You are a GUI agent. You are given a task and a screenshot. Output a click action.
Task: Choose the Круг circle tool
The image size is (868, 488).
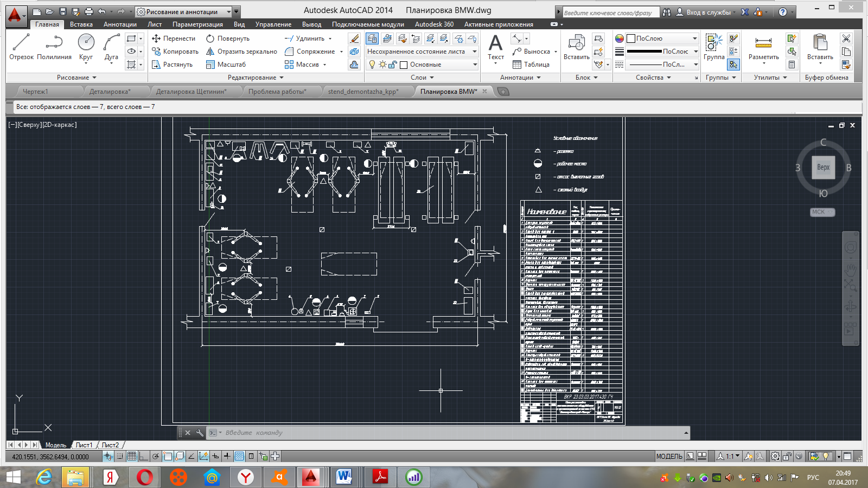tap(86, 47)
